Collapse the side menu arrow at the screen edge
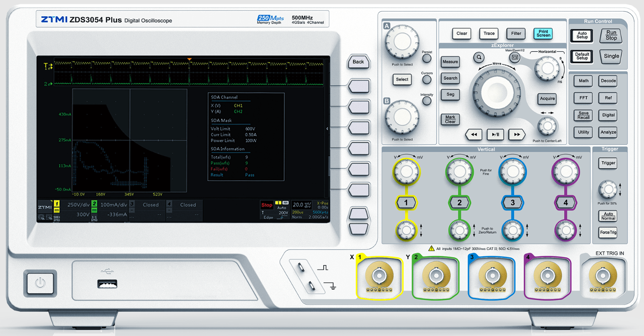The height and width of the screenshot is (336, 644). pyautogui.click(x=327, y=129)
